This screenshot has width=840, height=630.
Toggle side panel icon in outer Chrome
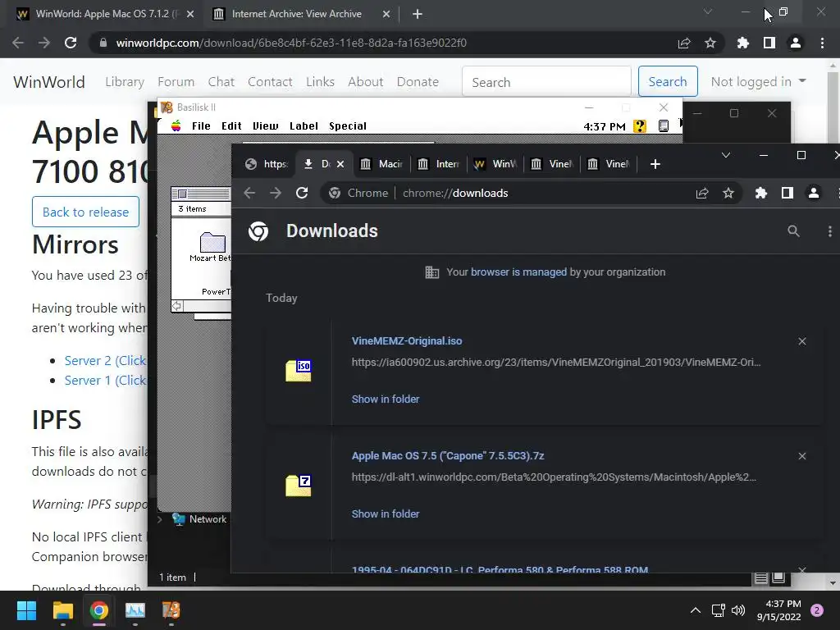(x=769, y=43)
